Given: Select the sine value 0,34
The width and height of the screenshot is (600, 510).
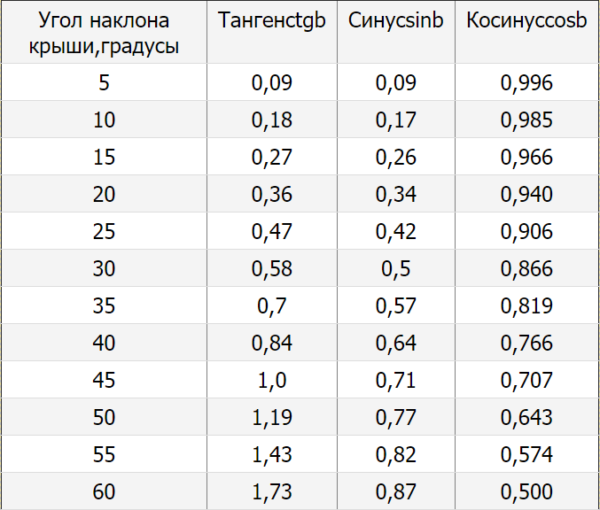Looking at the screenshot, I should click(x=394, y=195).
